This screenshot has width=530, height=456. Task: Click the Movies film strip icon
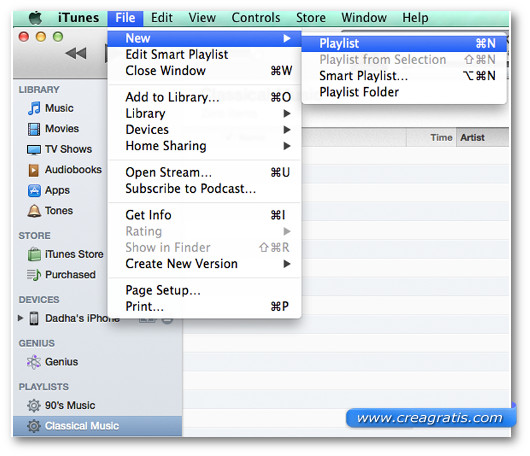coord(34,129)
